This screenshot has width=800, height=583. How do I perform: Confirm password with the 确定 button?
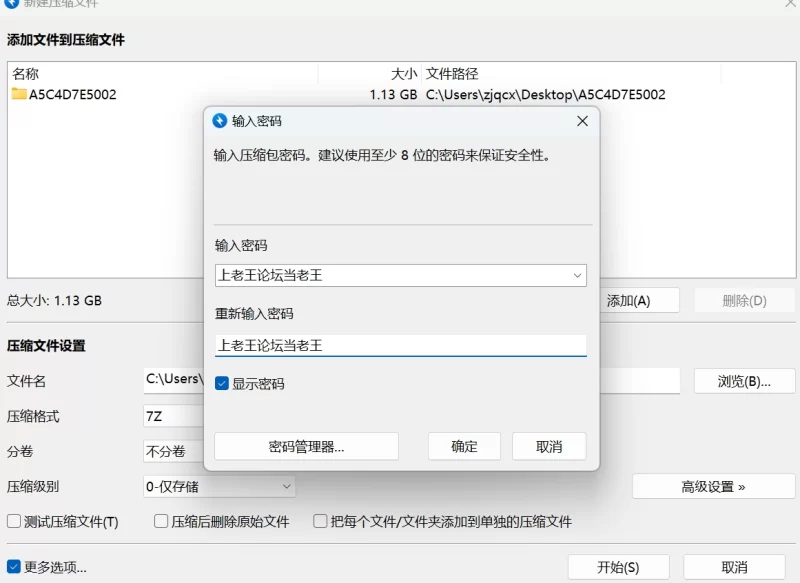(x=464, y=447)
